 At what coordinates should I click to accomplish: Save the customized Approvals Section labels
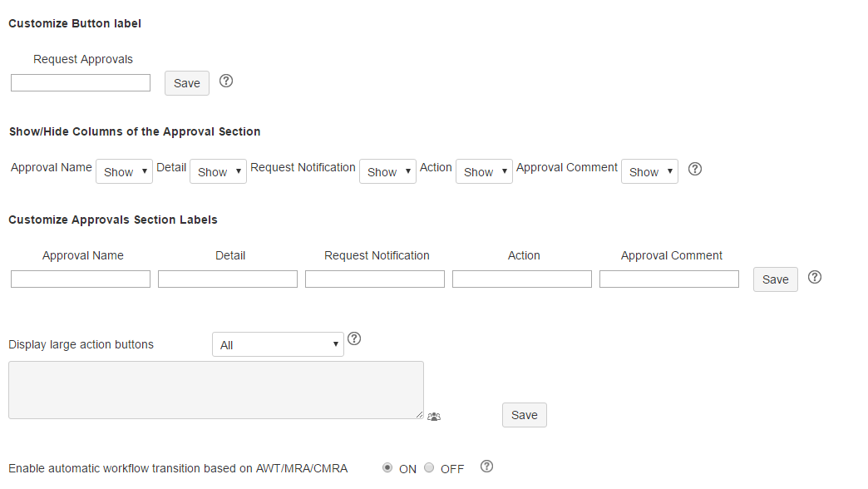coord(775,279)
